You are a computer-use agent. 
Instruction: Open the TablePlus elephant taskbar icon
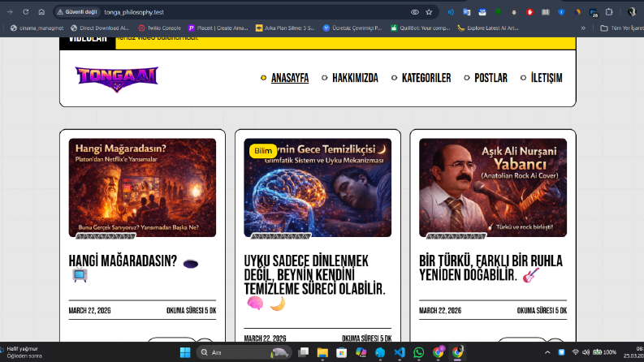[x=380, y=352]
